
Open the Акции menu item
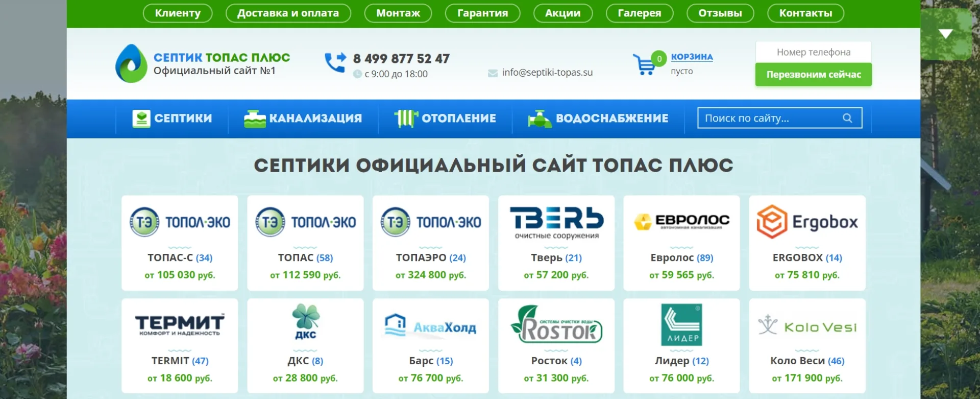tap(563, 13)
